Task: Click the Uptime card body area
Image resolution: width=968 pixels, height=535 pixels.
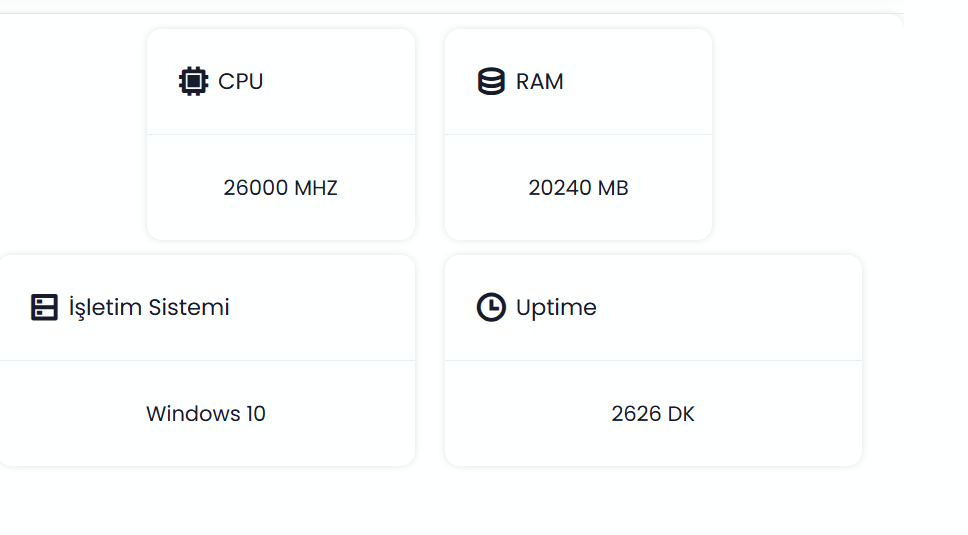Action: [x=653, y=413]
